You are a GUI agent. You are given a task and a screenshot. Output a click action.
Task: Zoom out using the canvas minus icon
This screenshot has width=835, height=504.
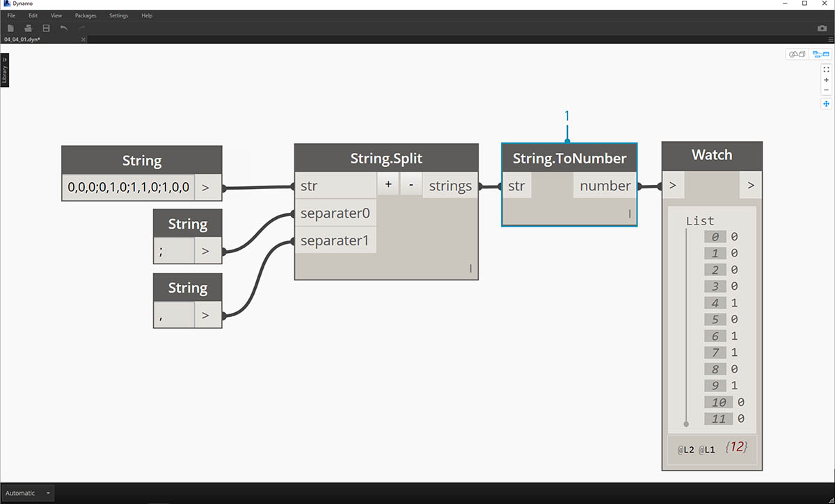tap(826, 90)
